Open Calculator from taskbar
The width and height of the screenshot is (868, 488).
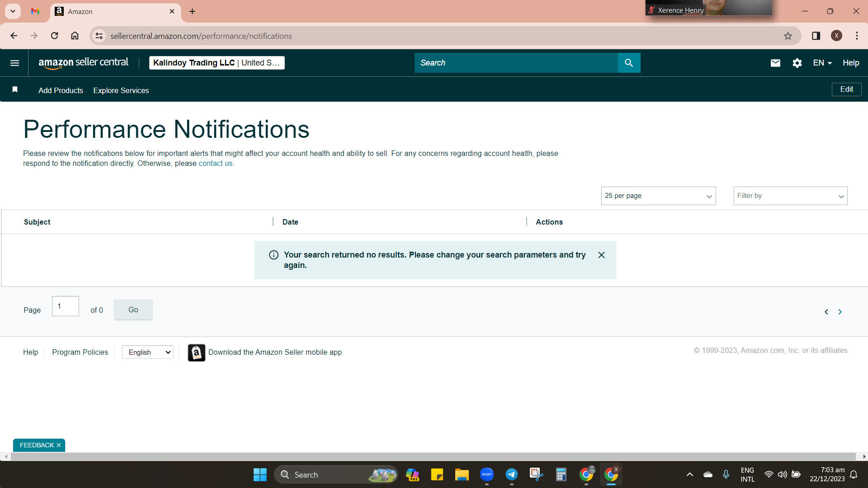561,475
